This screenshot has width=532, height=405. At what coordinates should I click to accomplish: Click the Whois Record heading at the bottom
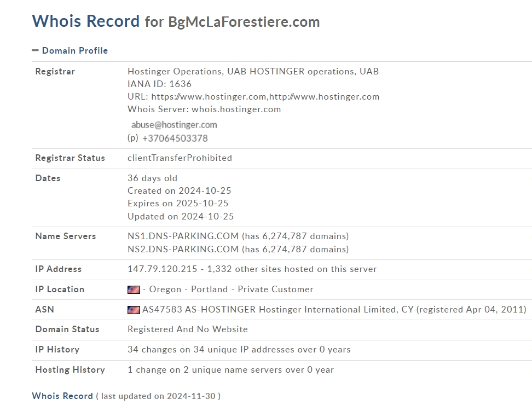[x=62, y=396]
